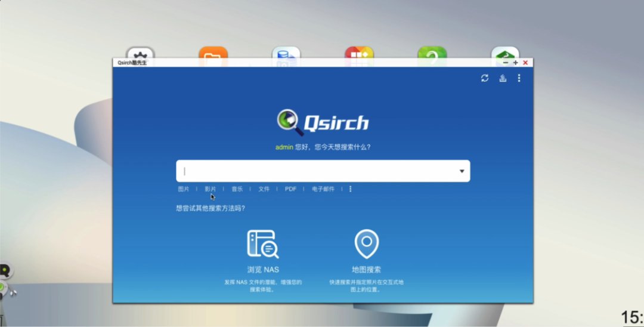Open the top-right three-dot menu

(519, 78)
